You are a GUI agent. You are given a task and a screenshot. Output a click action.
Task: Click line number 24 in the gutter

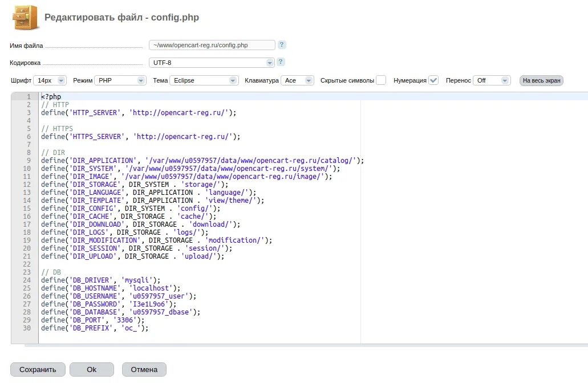pos(27,280)
